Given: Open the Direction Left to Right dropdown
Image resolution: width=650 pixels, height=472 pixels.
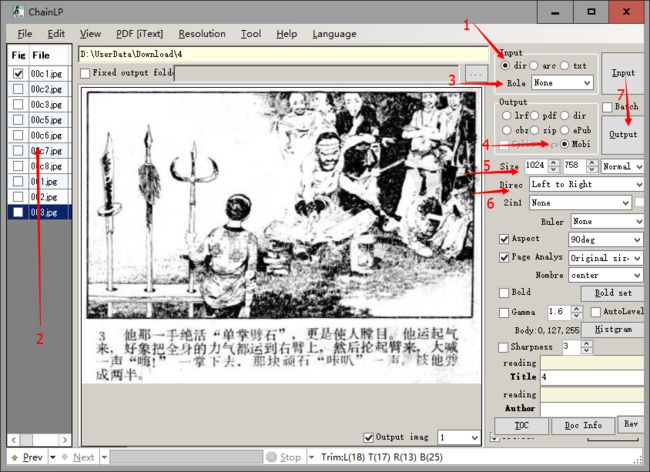Looking at the screenshot, I should (586, 184).
